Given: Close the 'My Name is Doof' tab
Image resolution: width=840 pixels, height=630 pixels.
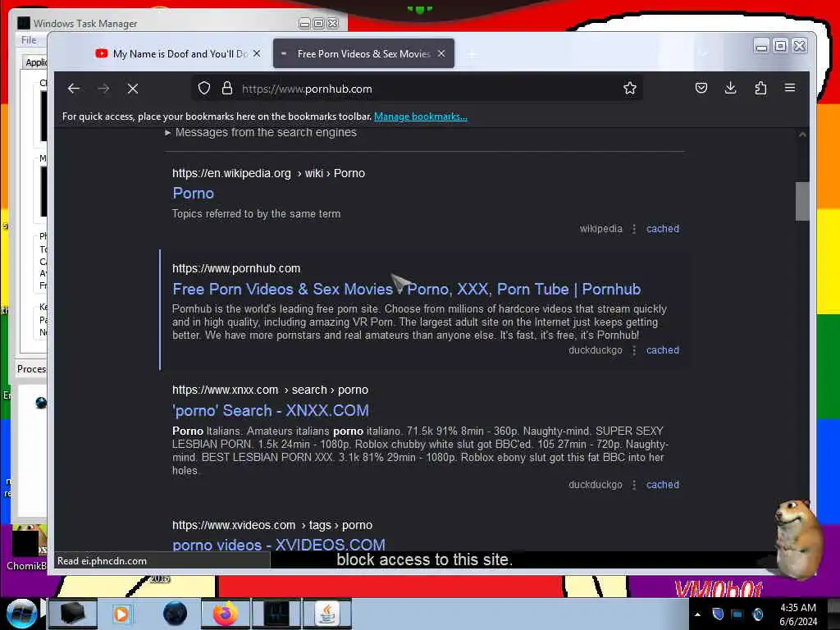Looking at the screenshot, I should (x=257, y=53).
